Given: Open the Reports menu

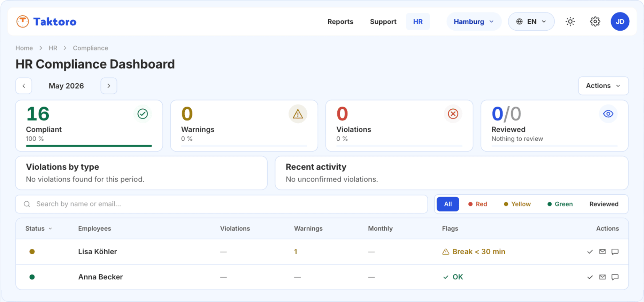Looking at the screenshot, I should point(340,22).
